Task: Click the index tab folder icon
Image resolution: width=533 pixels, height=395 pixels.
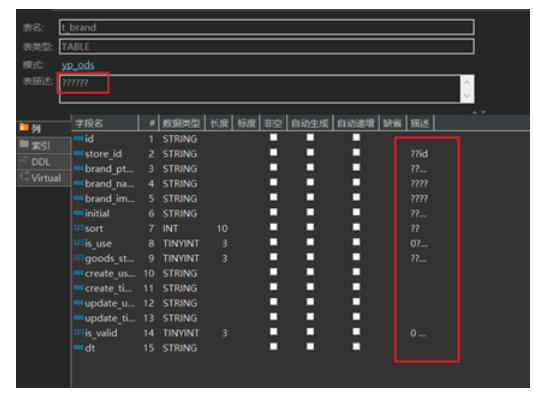Action: pos(24,143)
